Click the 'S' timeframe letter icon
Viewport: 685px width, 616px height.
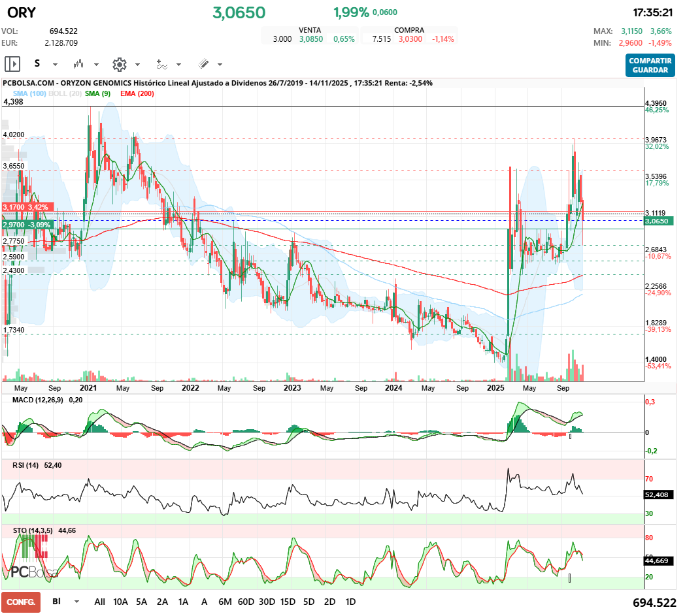(x=37, y=63)
